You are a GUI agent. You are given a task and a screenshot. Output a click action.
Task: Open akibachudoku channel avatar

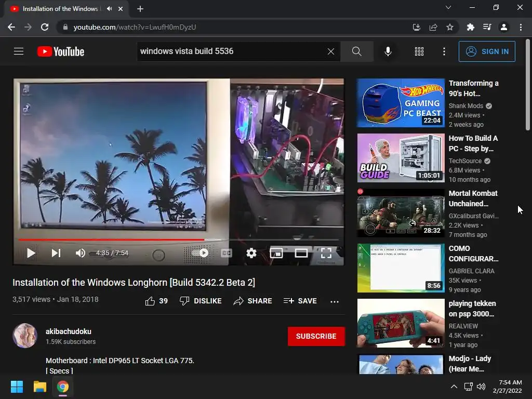pos(25,336)
